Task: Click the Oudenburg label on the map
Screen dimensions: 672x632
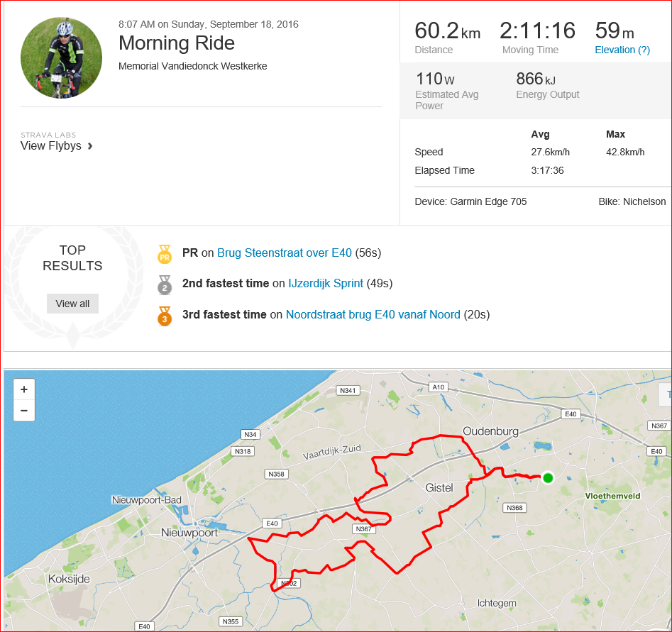Action: [x=491, y=431]
